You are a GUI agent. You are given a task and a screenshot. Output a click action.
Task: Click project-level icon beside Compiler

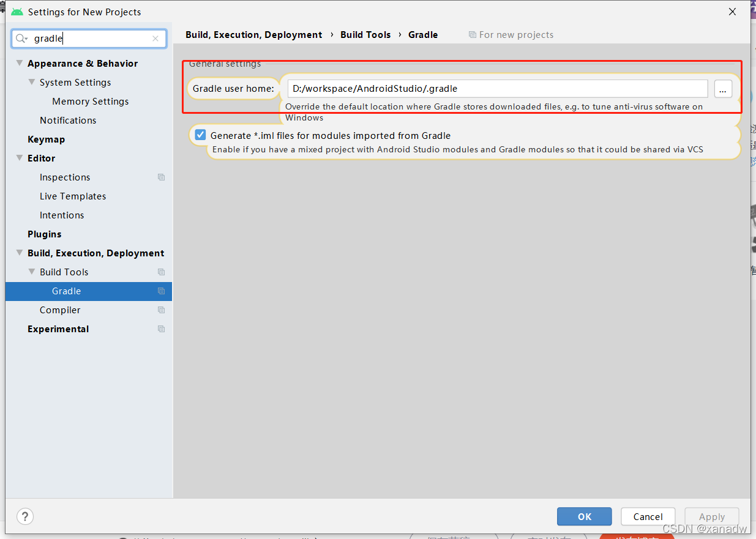161,310
